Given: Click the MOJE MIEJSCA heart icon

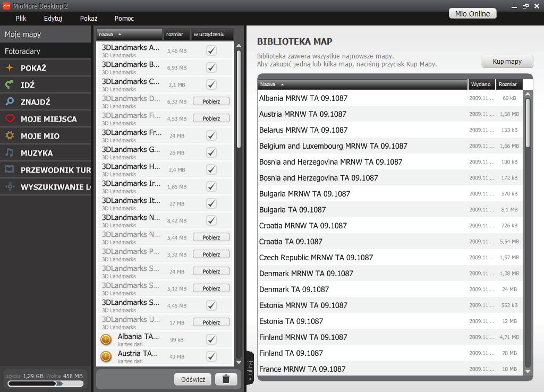Looking at the screenshot, I should click(x=10, y=118).
